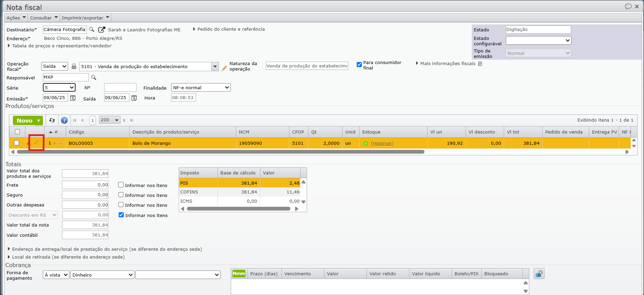Click the lock icon beside Operação fiscal
Viewport: 644px width, 295px height.
74,66
